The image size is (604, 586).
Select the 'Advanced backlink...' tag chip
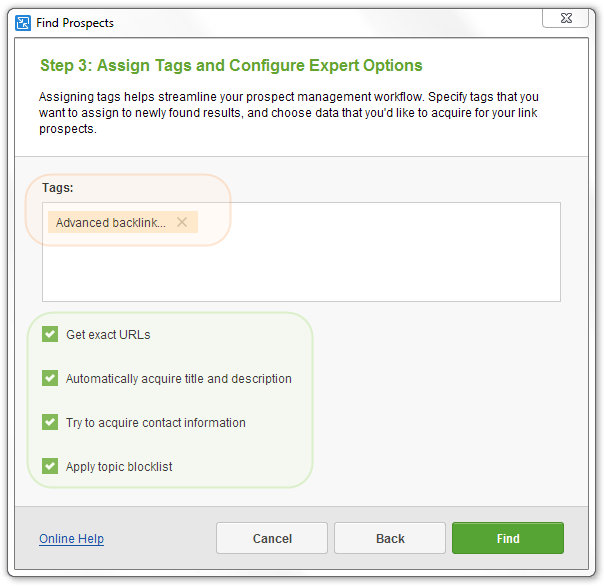[111, 223]
